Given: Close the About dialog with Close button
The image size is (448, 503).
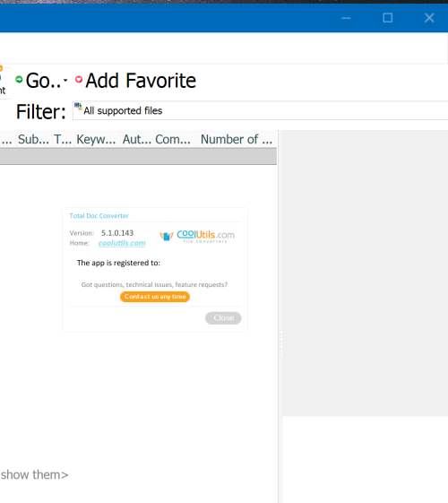Looking at the screenshot, I should [x=223, y=318].
